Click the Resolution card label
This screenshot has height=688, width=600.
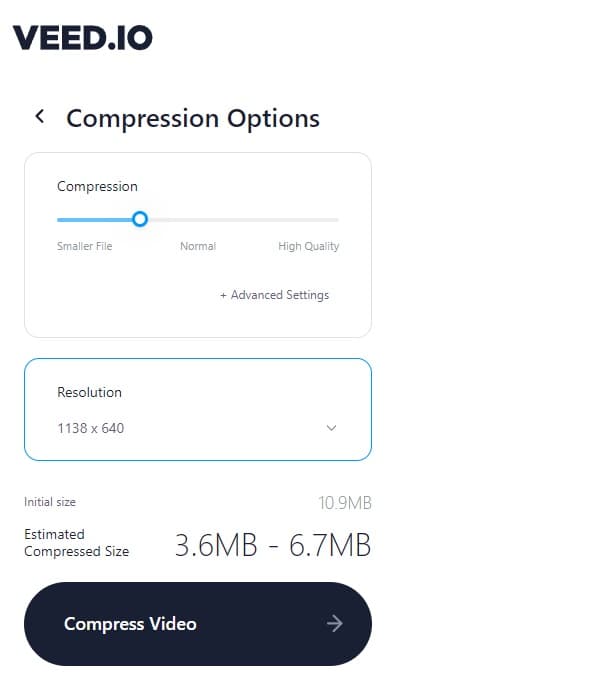click(x=90, y=392)
